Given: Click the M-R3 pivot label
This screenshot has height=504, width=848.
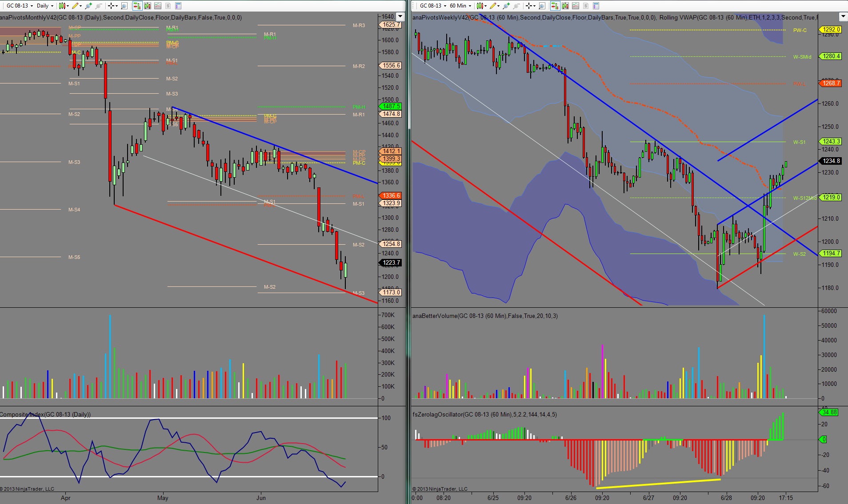Looking at the screenshot, I should click(359, 25).
